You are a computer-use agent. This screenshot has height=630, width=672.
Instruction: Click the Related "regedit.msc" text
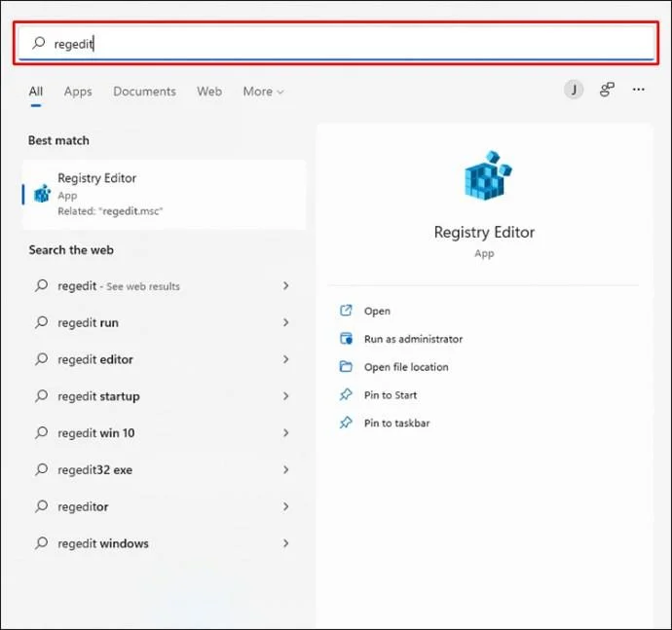110,211
